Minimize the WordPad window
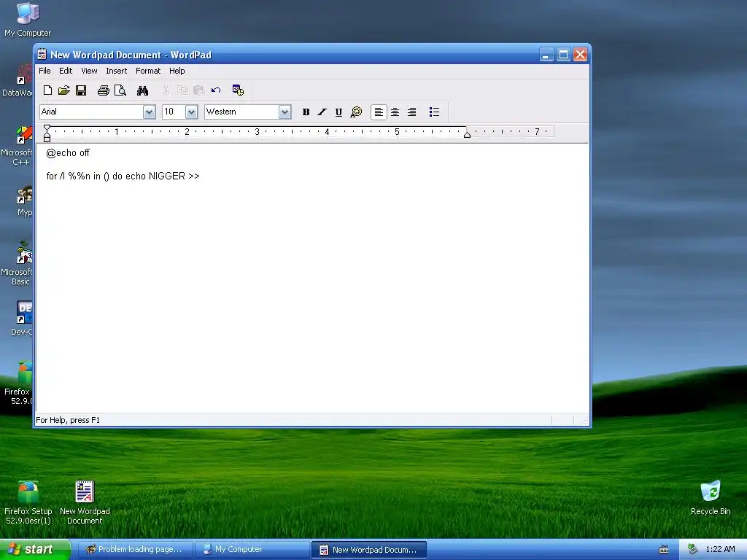 click(x=546, y=54)
